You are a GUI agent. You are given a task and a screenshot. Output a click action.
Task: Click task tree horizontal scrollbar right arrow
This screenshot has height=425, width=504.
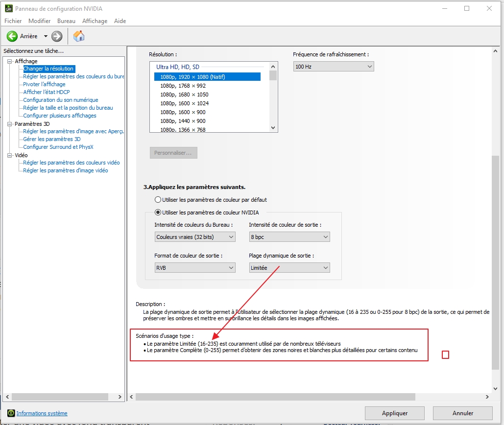tap(120, 397)
